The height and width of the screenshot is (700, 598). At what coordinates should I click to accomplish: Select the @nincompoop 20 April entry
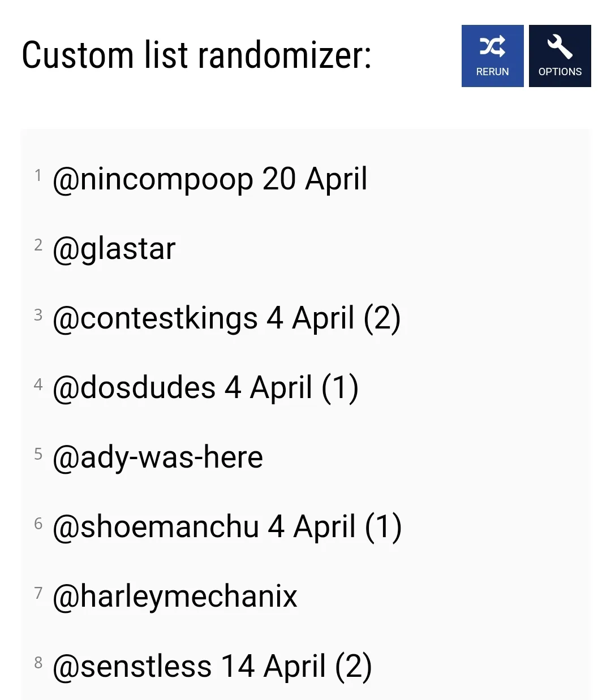pyautogui.click(x=209, y=180)
